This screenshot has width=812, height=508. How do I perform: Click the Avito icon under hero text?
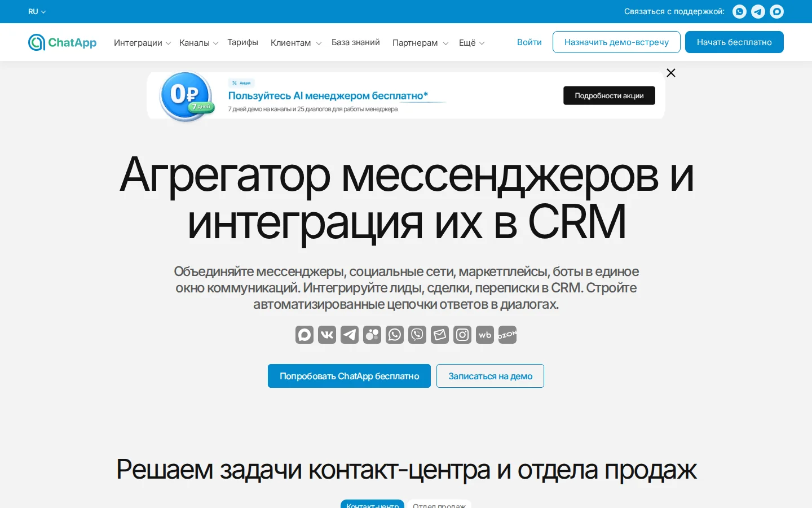(372, 335)
